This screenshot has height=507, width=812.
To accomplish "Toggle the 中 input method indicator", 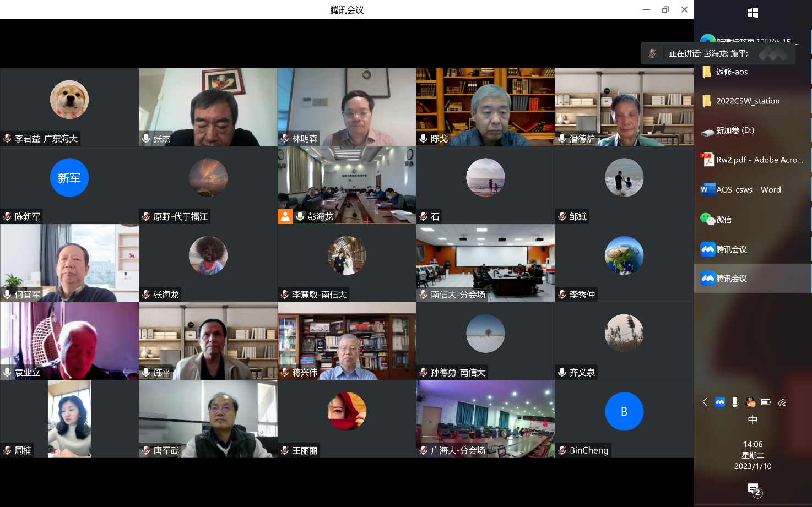I will (x=753, y=420).
